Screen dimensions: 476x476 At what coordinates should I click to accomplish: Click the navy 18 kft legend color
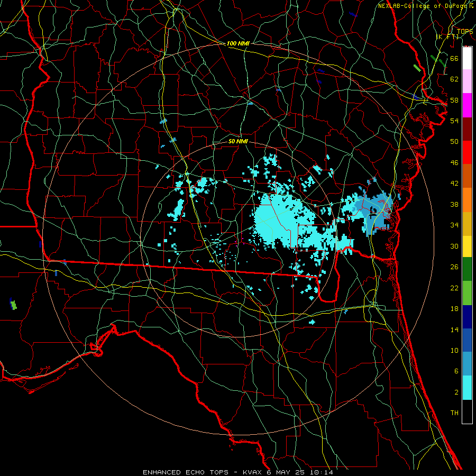467,317
